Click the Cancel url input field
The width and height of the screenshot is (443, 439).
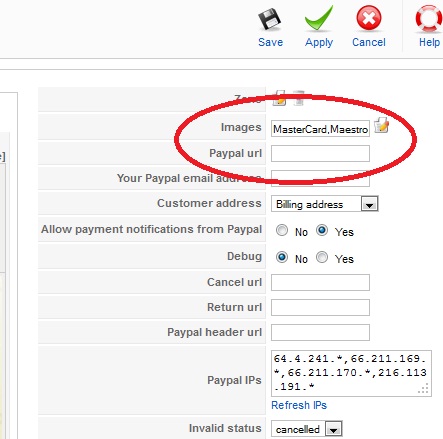coord(320,282)
